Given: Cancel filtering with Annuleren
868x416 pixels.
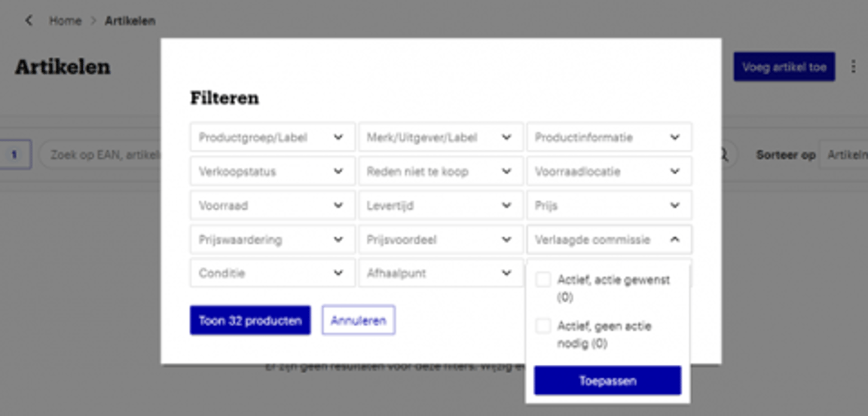Looking at the screenshot, I should point(358,320).
